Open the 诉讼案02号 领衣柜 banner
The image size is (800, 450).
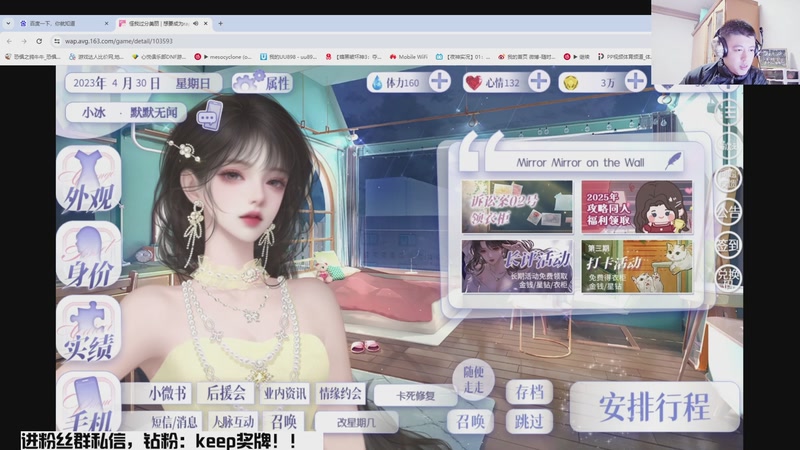click(x=517, y=207)
